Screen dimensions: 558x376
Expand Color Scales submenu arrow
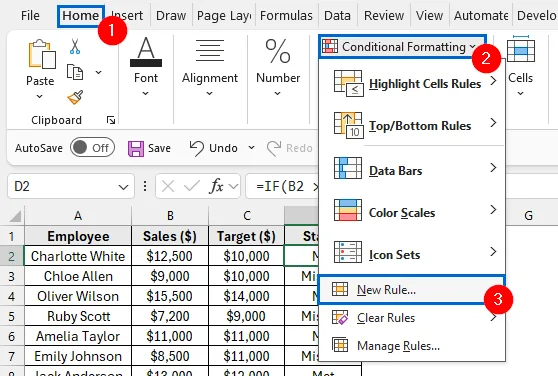pyautogui.click(x=493, y=210)
